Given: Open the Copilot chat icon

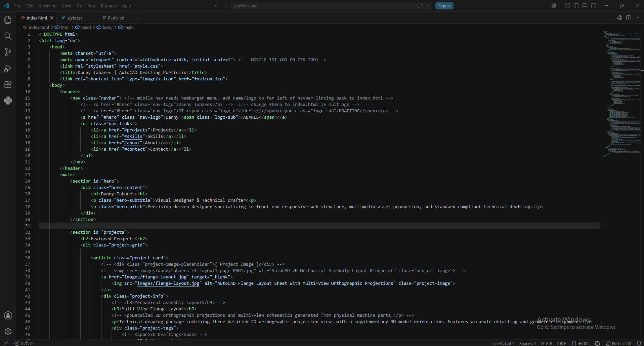Looking at the screenshot, I should 420,6.
